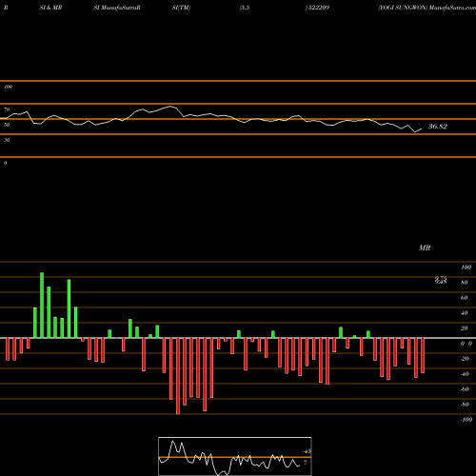The image size is (476, 476).
Task: Select the SI & MR header label
Action: [x=50, y=8]
